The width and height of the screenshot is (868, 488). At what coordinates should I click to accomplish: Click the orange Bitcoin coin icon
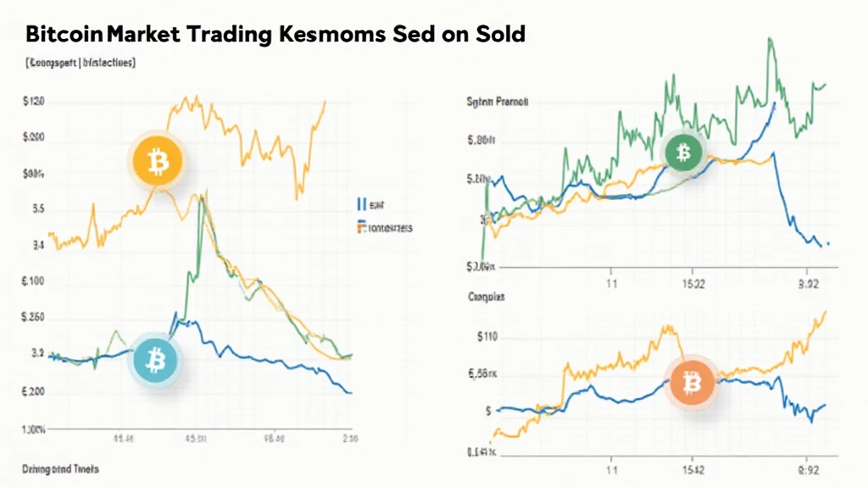[x=158, y=160]
